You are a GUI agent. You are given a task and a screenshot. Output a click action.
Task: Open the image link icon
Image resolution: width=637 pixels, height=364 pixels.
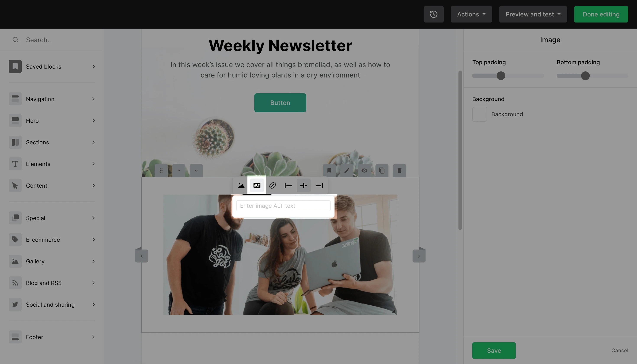[272, 185]
